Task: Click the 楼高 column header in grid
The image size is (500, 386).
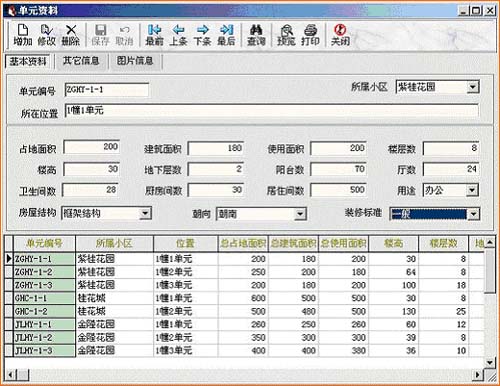Action: 393,244
